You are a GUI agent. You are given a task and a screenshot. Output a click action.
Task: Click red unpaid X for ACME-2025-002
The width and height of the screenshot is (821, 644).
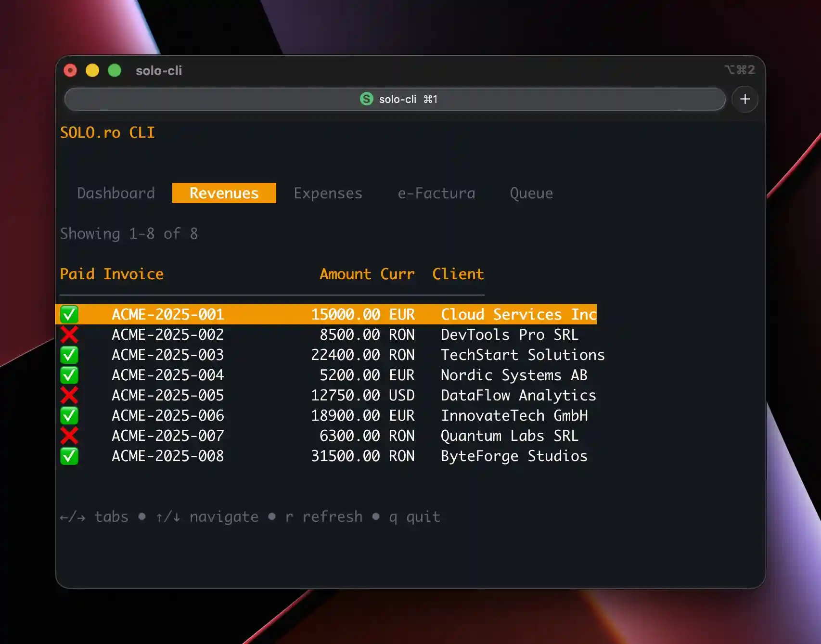point(69,335)
